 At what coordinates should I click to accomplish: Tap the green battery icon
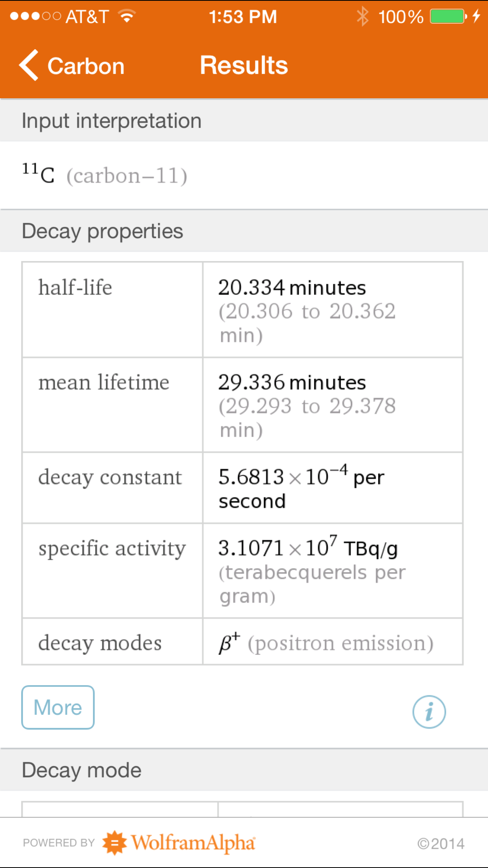click(448, 17)
